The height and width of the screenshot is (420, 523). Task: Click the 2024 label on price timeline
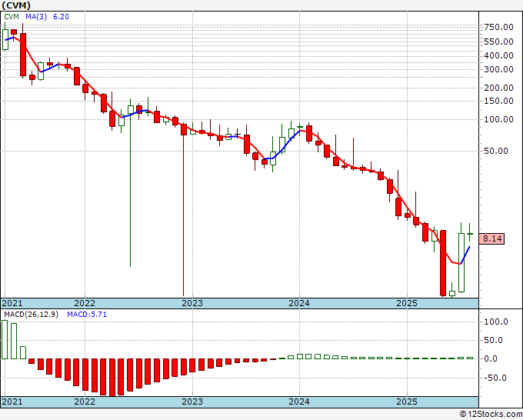(299, 303)
